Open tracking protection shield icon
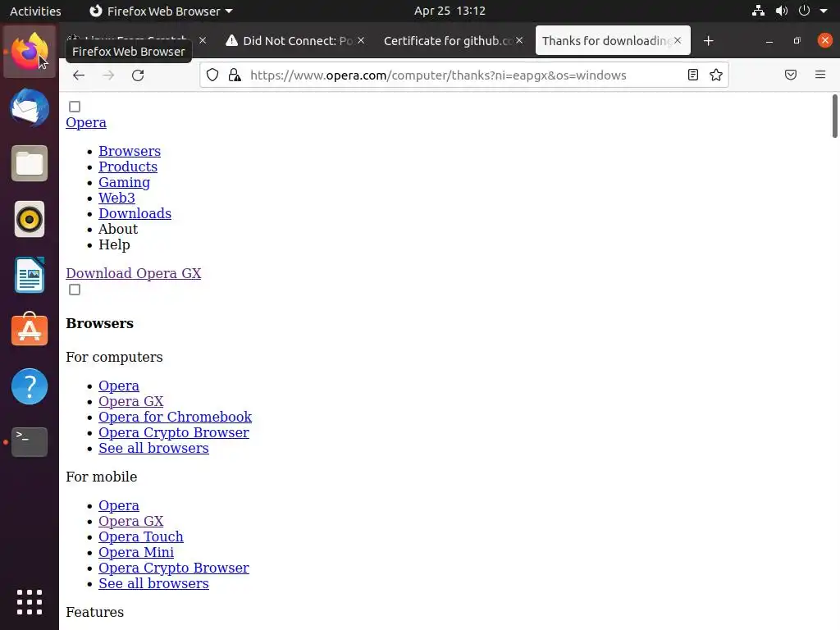The image size is (840, 630). click(x=212, y=75)
